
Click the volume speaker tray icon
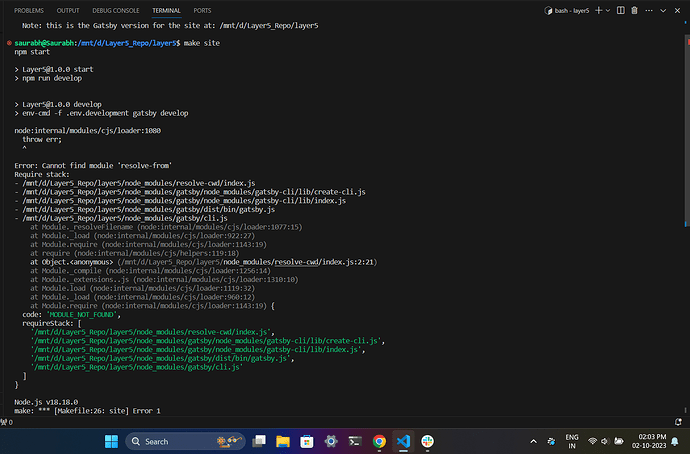point(605,441)
